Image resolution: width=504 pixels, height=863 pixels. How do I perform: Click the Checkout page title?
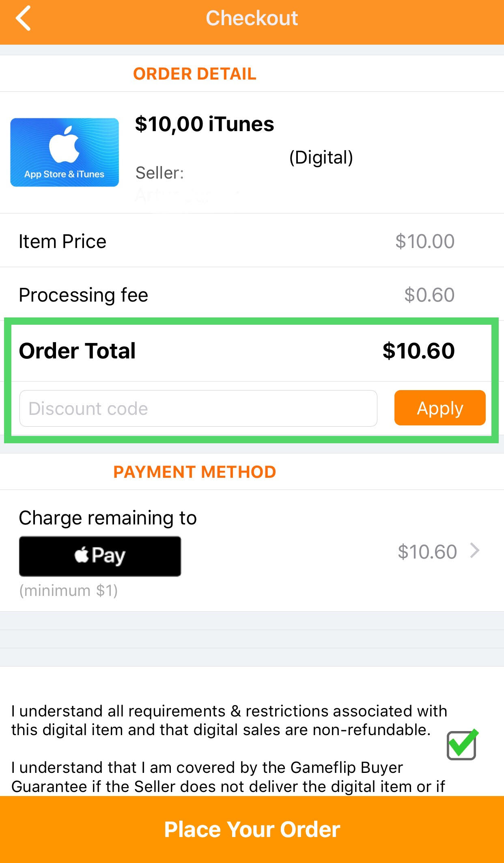click(x=252, y=18)
